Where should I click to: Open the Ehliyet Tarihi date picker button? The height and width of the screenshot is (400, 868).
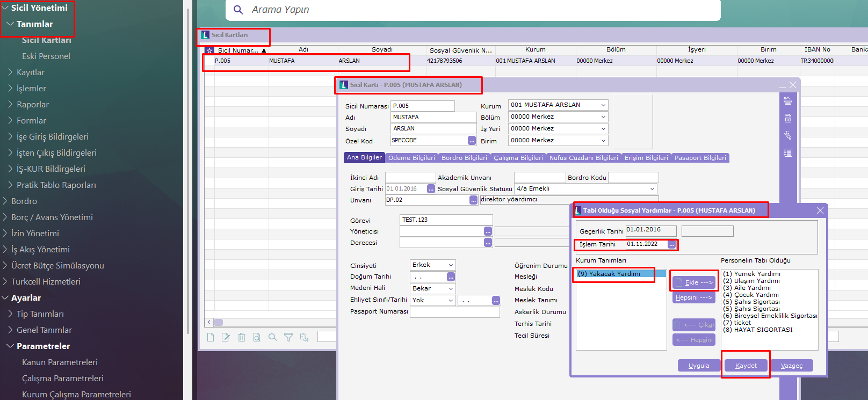[496, 301]
